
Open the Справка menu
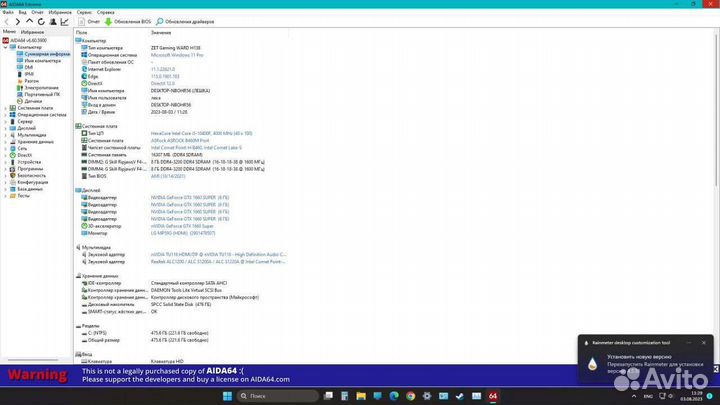point(106,12)
